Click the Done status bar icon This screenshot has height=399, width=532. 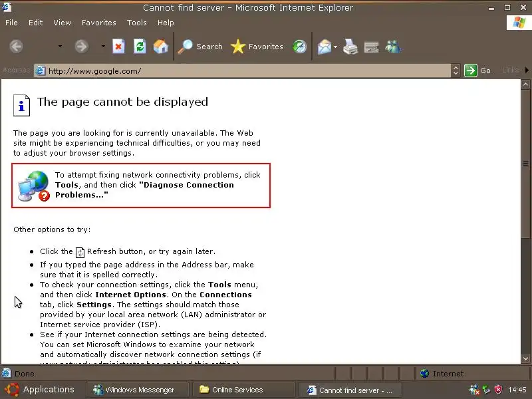[x=6, y=373]
